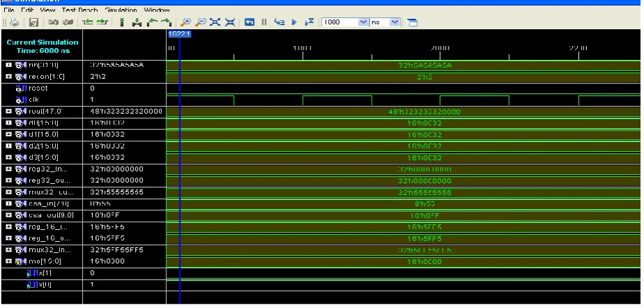644x308 pixels.
Task: Expand the reg32_ou bus
Action: click(x=8, y=180)
